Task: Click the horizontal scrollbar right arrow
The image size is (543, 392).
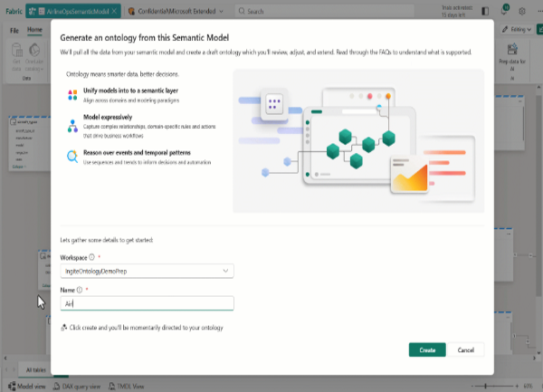Action: click(534, 359)
